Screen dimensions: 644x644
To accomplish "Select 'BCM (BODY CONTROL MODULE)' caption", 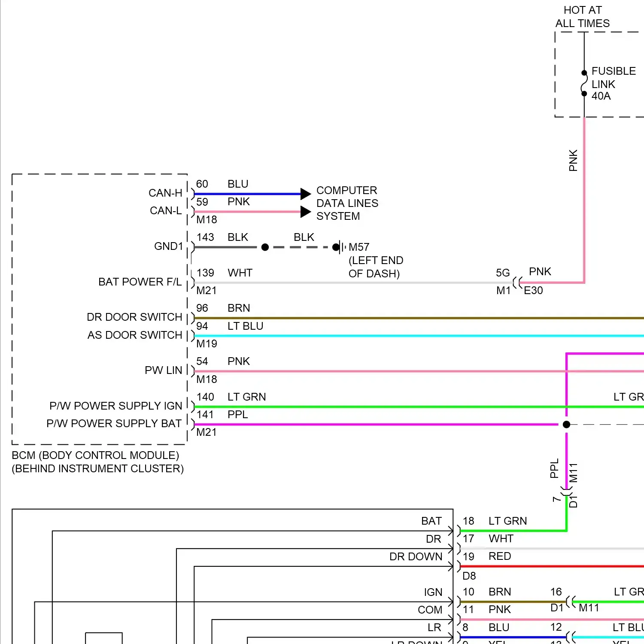I will coord(95,456).
